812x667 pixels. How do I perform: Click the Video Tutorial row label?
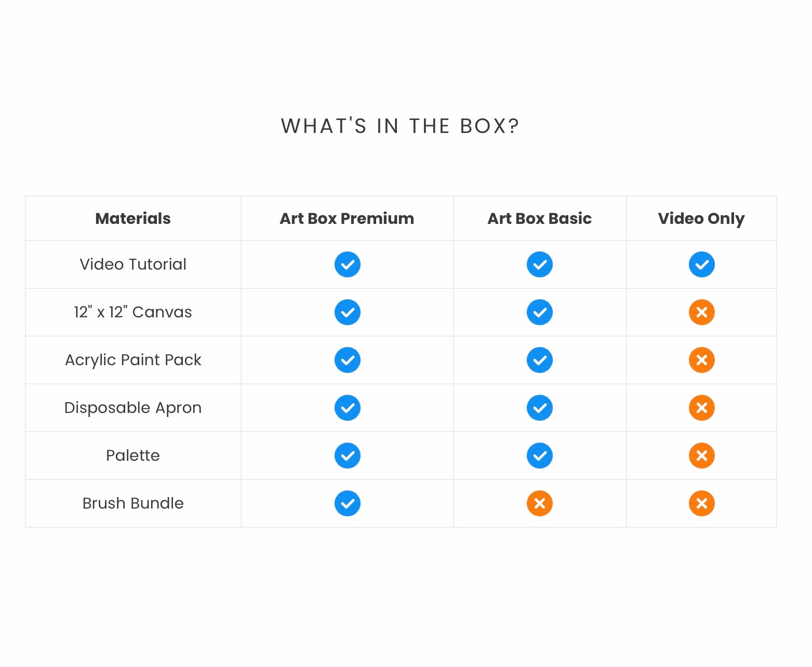point(133,264)
